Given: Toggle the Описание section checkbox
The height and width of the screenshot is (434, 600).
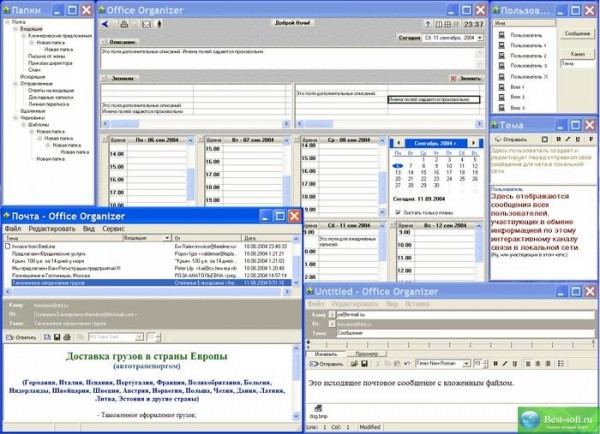Looking at the screenshot, I should coord(104,42).
